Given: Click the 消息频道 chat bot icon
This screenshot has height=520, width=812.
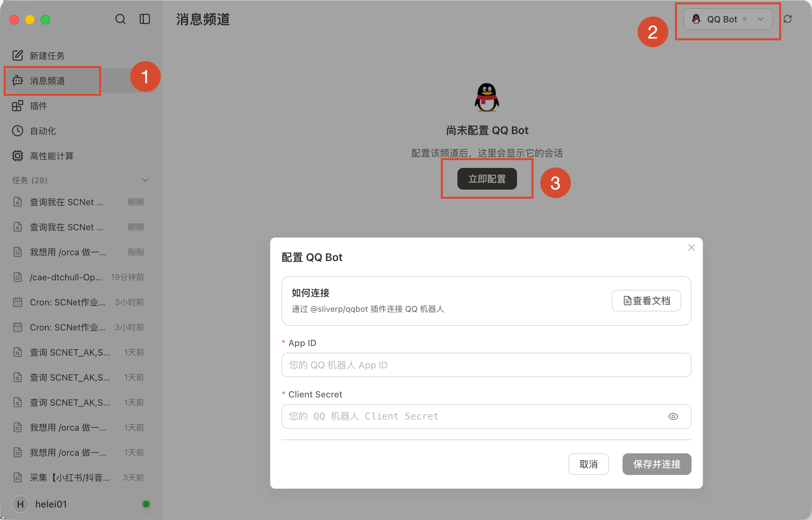Looking at the screenshot, I should (18, 81).
